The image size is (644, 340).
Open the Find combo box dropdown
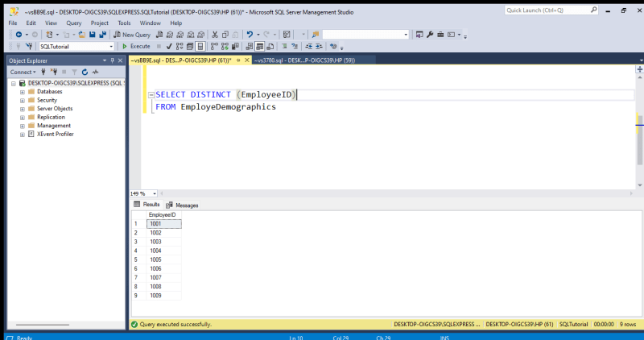point(406,35)
